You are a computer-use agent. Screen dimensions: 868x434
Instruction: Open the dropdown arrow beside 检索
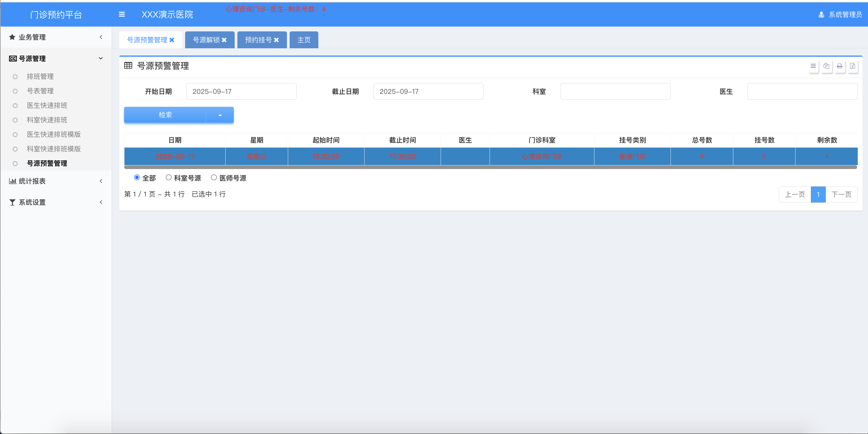click(220, 115)
